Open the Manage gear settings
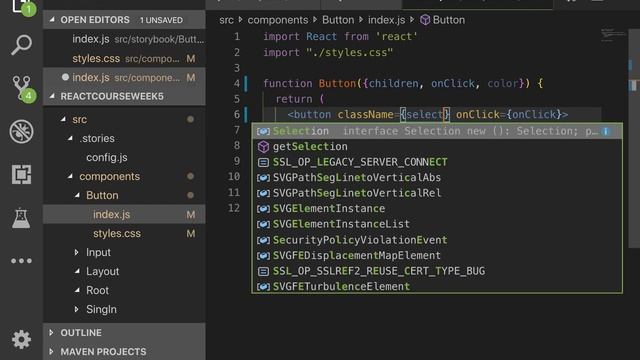640x360 pixels. [x=21, y=340]
